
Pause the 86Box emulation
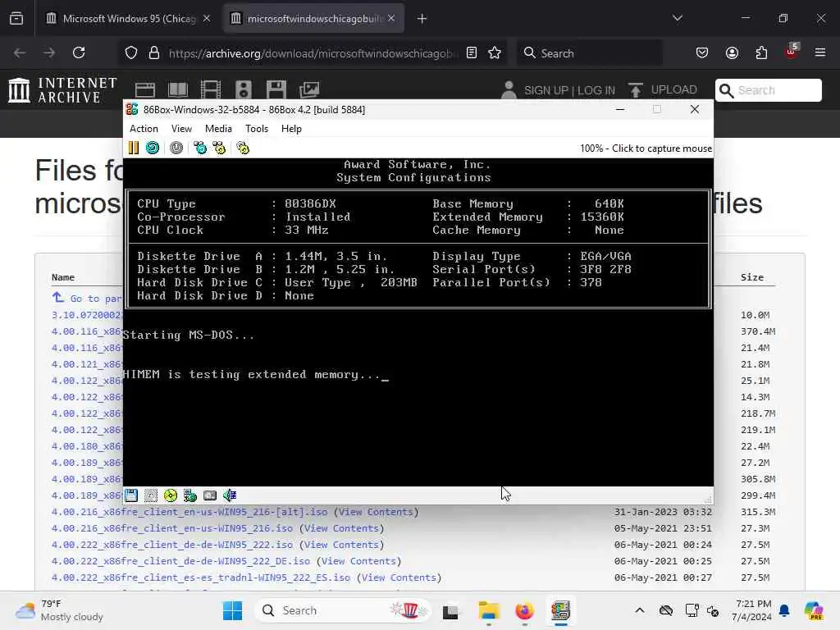134,148
